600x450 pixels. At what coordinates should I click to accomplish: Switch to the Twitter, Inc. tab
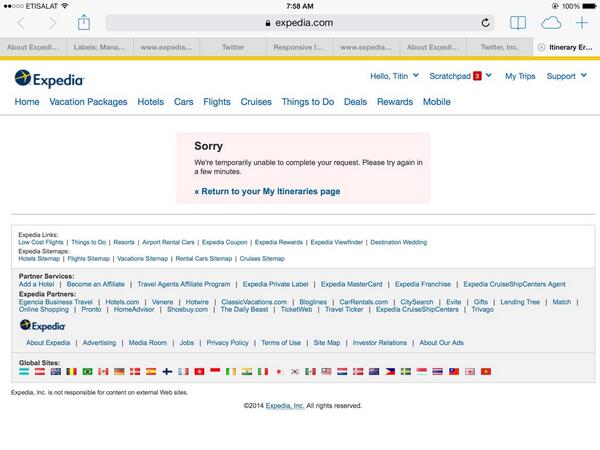(500, 47)
